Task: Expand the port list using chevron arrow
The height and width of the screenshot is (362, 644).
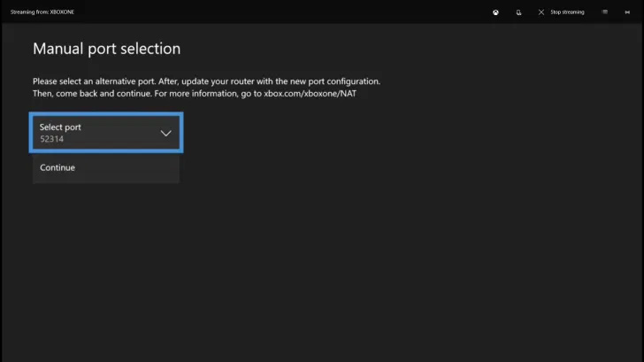Action: 165,133
